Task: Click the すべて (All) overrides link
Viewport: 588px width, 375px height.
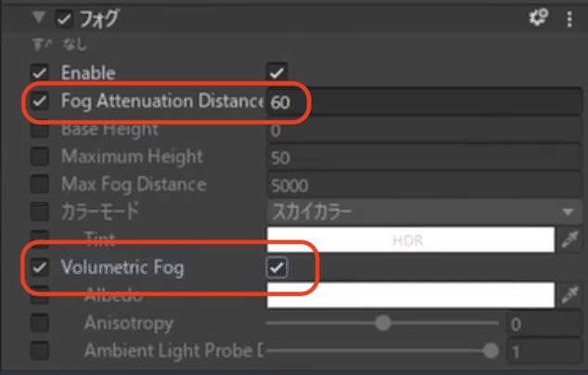Action: (x=43, y=44)
